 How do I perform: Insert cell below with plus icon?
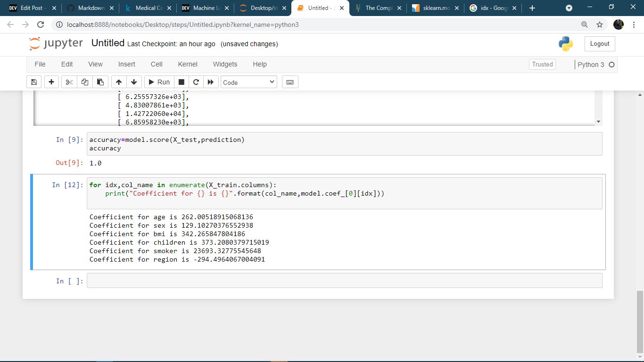click(51, 82)
